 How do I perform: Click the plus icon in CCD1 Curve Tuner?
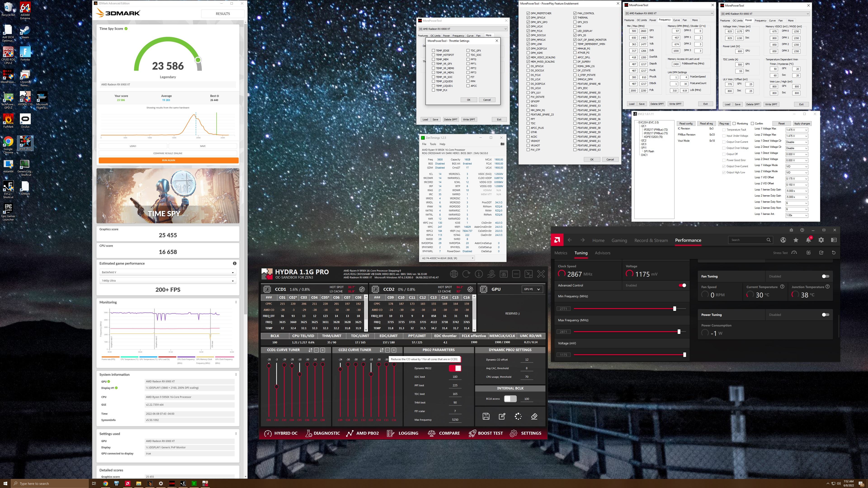(x=323, y=350)
